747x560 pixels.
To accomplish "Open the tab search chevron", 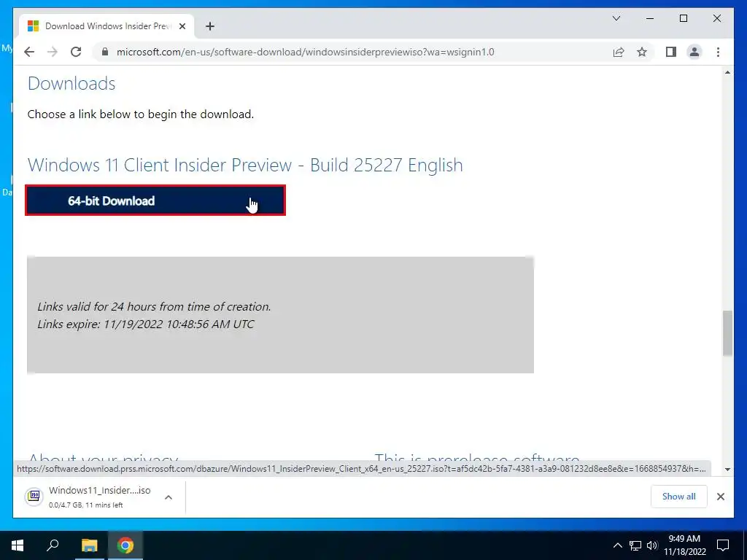I will 616,18.
